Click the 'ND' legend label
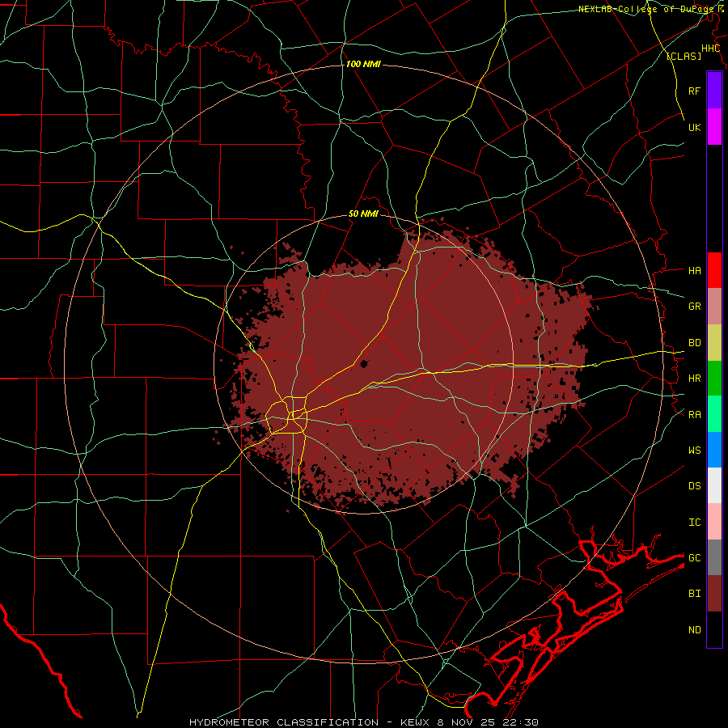The image size is (728, 728). coord(695,630)
